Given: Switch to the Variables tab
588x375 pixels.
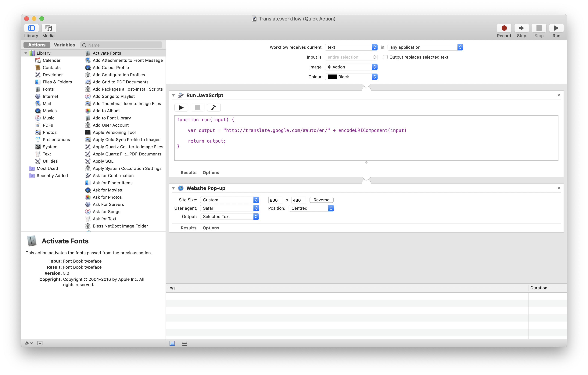Looking at the screenshot, I should pyautogui.click(x=64, y=45).
